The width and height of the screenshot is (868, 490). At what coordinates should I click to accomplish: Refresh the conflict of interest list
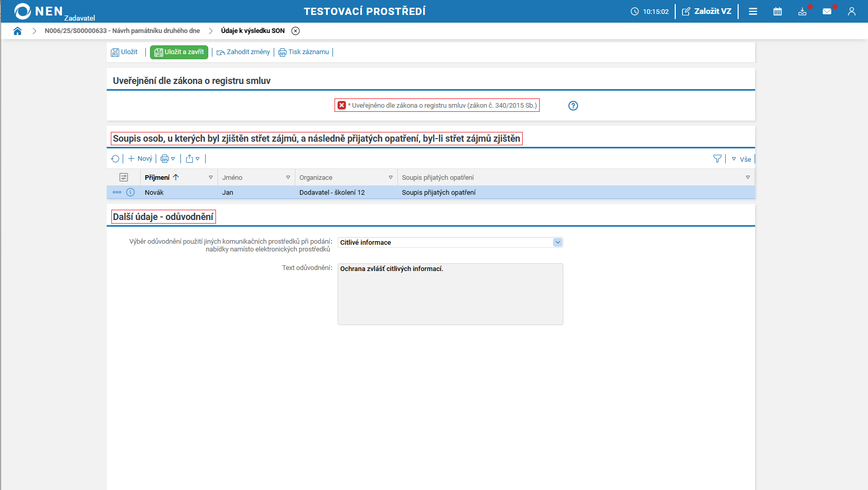(115, 159)
